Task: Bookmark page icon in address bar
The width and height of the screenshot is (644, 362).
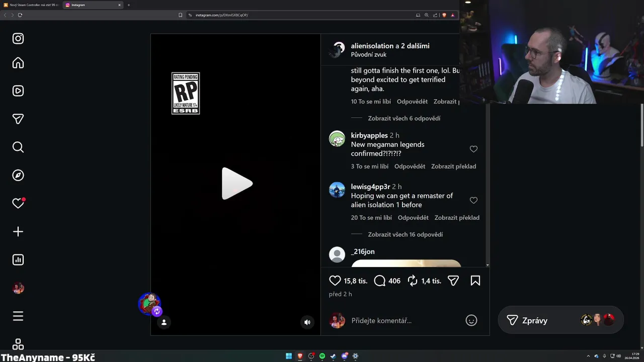Action: point(181,15)
